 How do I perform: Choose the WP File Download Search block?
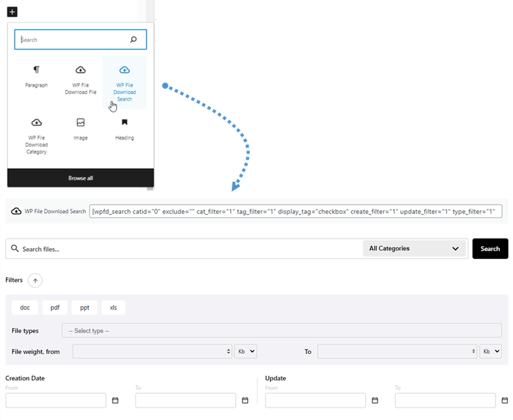click(124, 71)
